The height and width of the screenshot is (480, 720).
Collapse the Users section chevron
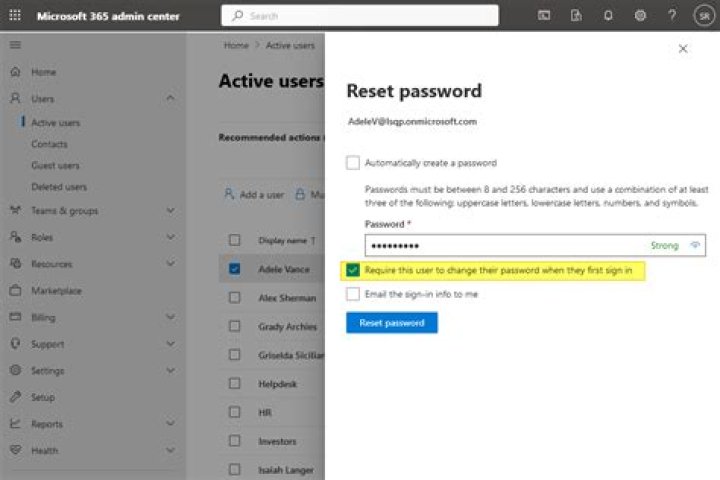(x=170, y=98)
